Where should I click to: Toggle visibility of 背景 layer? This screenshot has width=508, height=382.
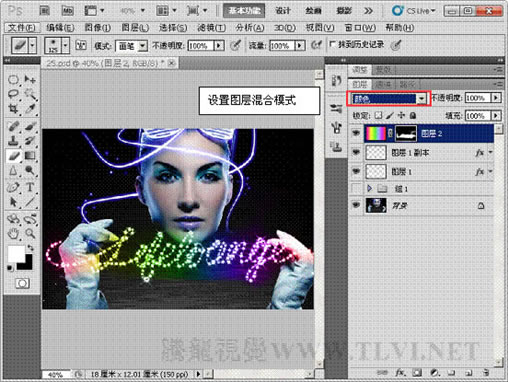click(x=356, y=205)
